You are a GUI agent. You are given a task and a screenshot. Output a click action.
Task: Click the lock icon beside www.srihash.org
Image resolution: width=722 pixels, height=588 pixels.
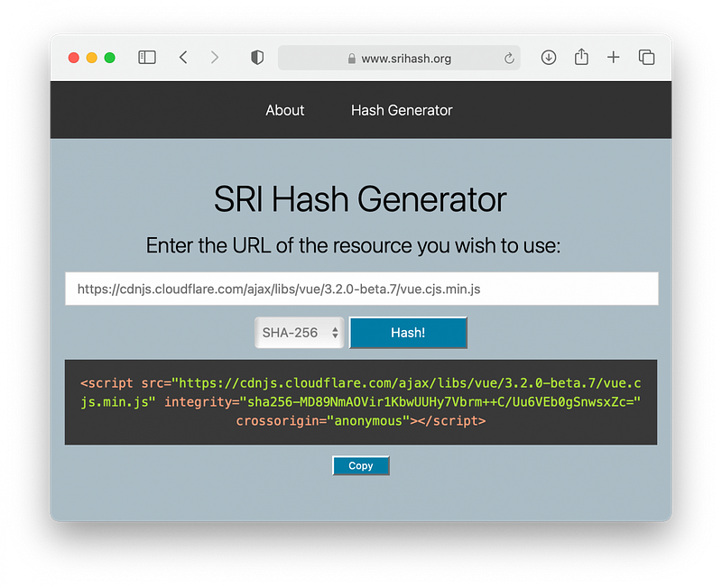point(352,59)
